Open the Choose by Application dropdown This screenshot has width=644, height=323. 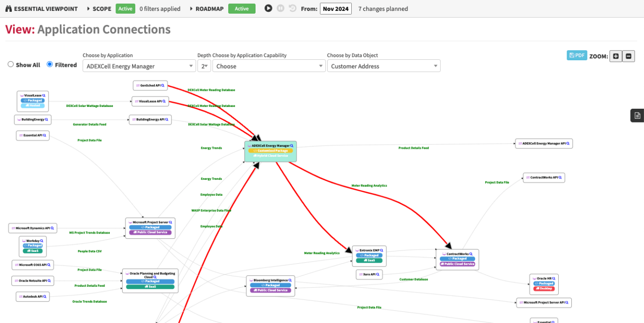pyautogui.click(x=139, y=66)
